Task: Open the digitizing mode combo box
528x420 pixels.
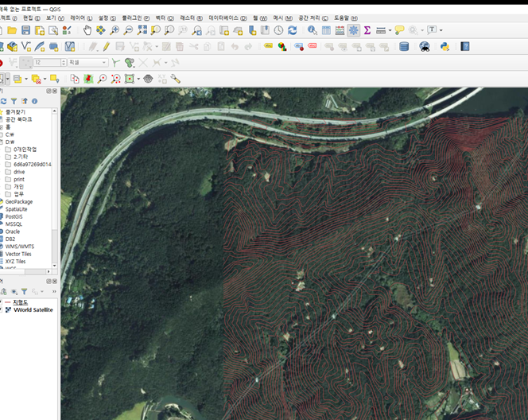Action: (x=87, y=63)
